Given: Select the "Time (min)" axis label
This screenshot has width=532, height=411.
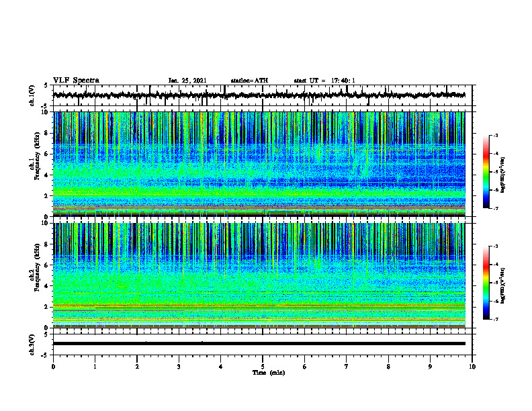Looking at the screenshot, I should 269,373.
